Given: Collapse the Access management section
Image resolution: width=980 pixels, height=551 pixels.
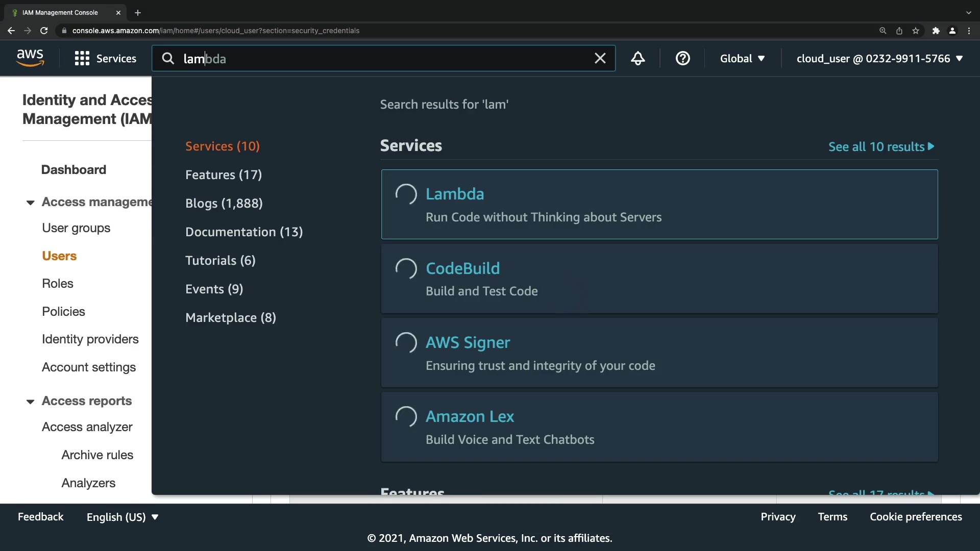Looking at the screenshot, I should click(x=31, y=203).
